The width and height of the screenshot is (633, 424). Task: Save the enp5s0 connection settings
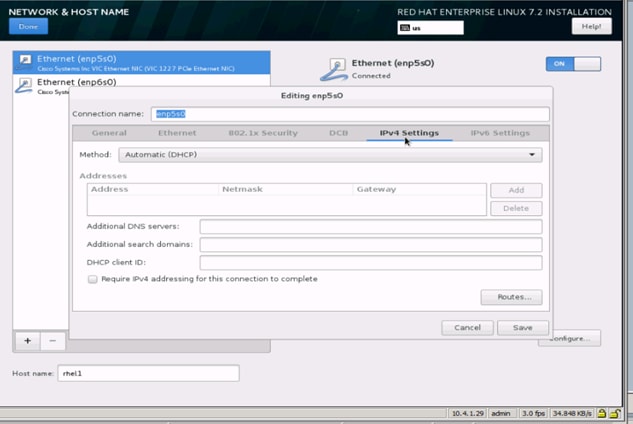pyautogui.click(x=523, y=327)
